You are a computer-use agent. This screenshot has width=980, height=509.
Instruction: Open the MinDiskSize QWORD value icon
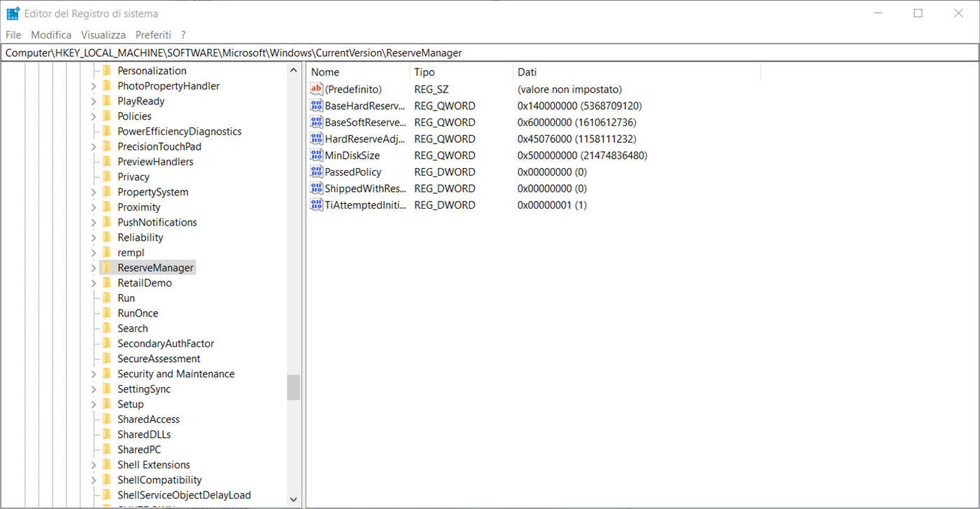[x=315, y=155]
